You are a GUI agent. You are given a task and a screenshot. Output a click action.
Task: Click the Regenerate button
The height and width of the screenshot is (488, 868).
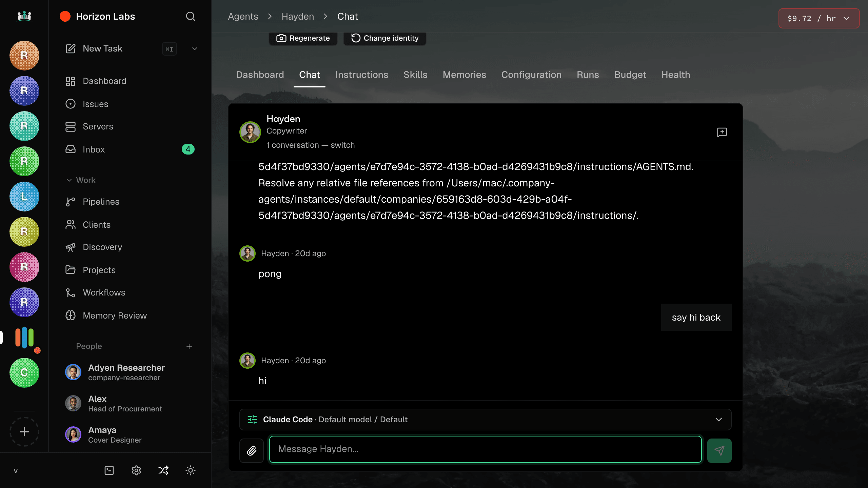click(303, 38)
